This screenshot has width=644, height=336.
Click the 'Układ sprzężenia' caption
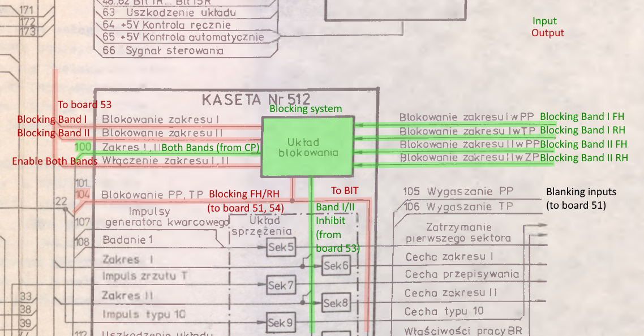pyautogui.click(x=261, y=226)
